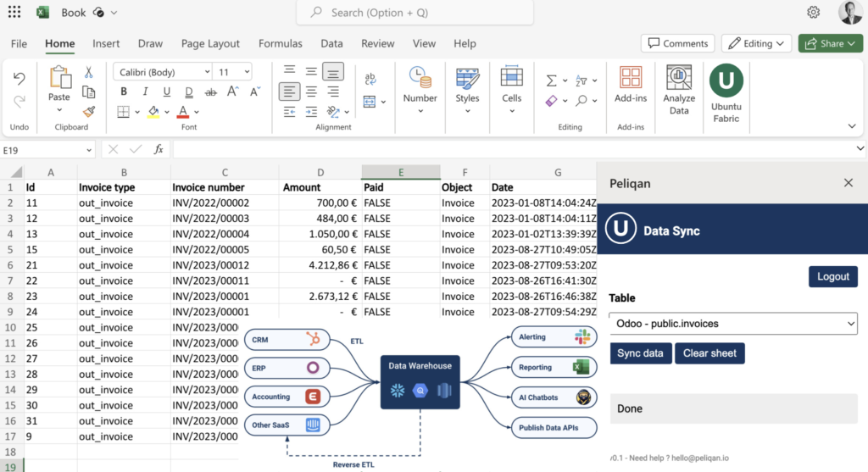
Task: Open the Ubuntu Fabric add-in
Action: tap(726, 93)
